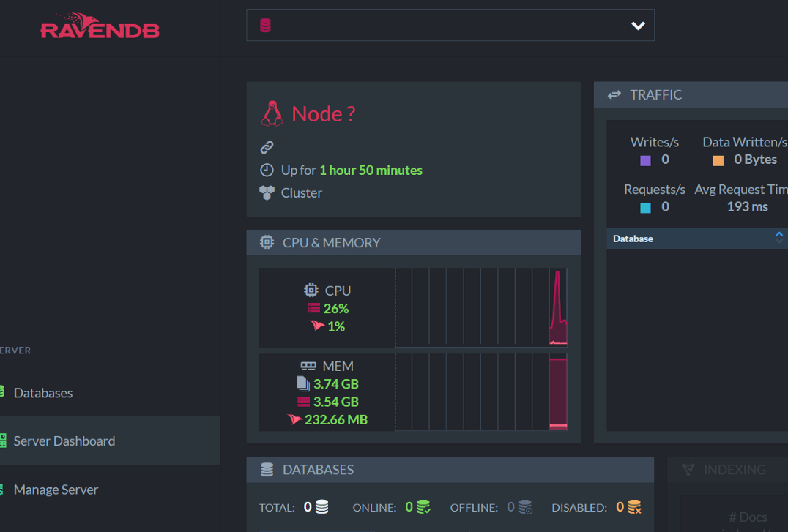
Task: Click the DATABASES panel header icon
Action: click(267, 470)
